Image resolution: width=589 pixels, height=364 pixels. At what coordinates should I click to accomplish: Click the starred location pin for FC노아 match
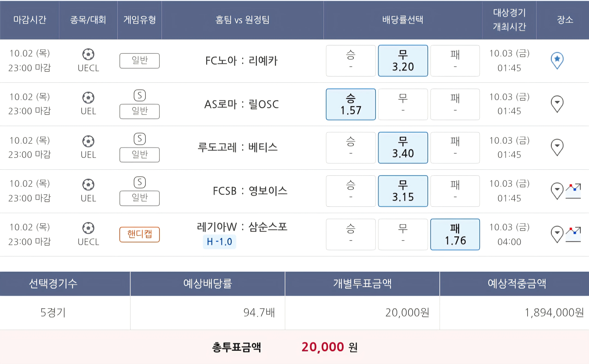click(557, 60)
